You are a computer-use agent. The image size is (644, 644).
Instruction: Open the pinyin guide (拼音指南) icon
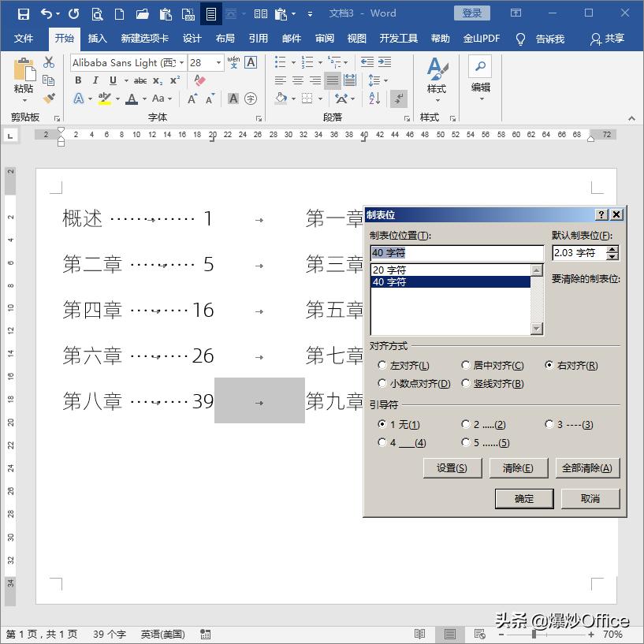(235, 63)
